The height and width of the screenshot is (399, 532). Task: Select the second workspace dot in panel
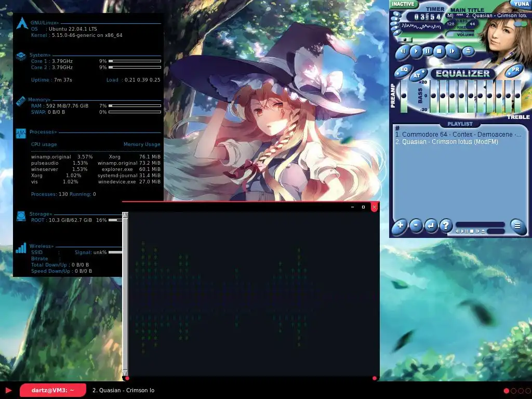point(514,391)
